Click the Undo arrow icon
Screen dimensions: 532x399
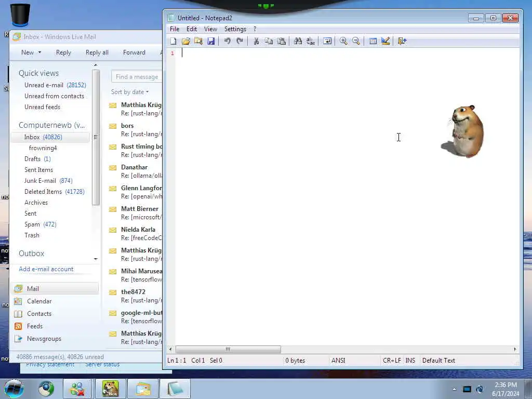(228, 41)
